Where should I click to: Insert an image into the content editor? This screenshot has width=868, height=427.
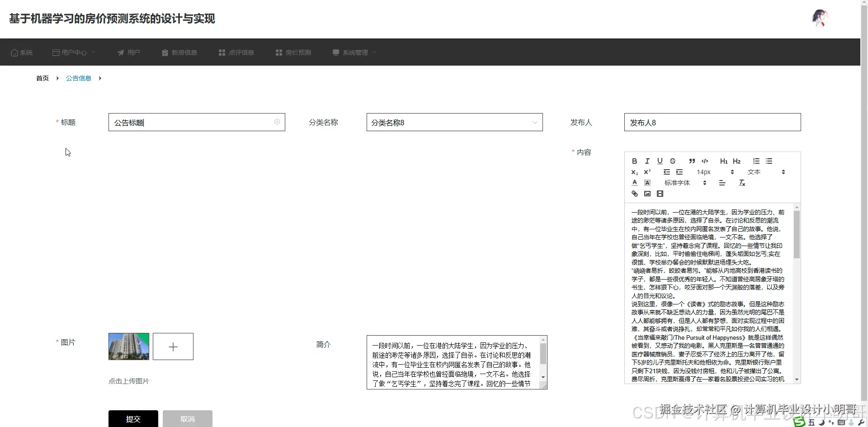[x=647, y=194]
